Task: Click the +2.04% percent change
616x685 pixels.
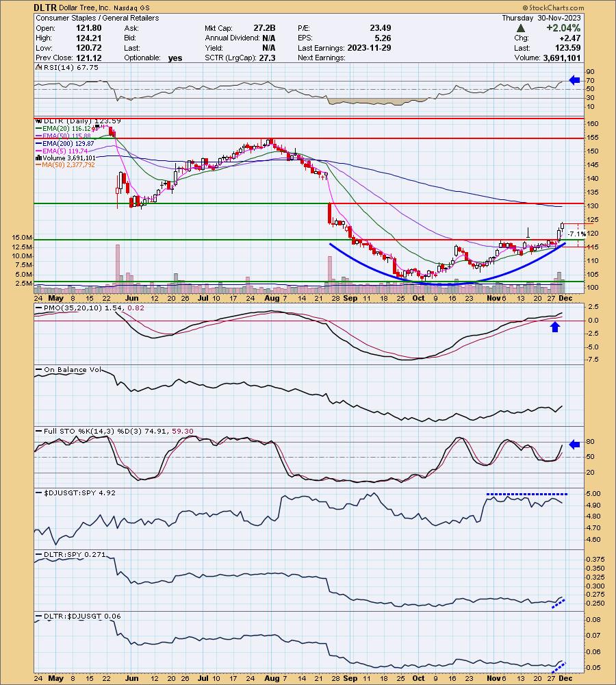Action: pyautogui.click(x=563, y=28)
